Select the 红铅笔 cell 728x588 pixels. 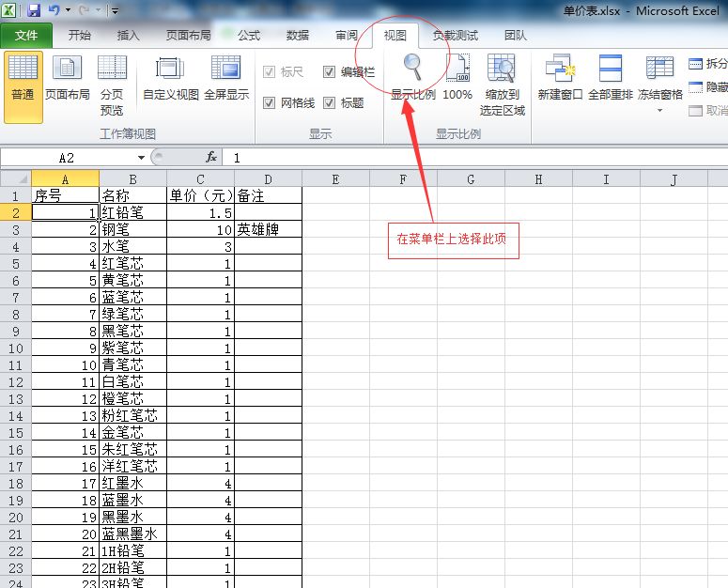(132, 212)
